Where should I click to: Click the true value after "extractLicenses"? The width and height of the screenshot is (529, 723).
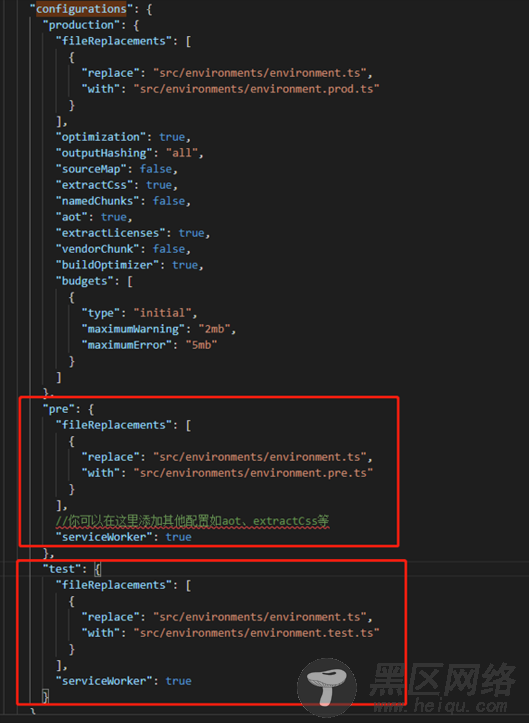191,233
